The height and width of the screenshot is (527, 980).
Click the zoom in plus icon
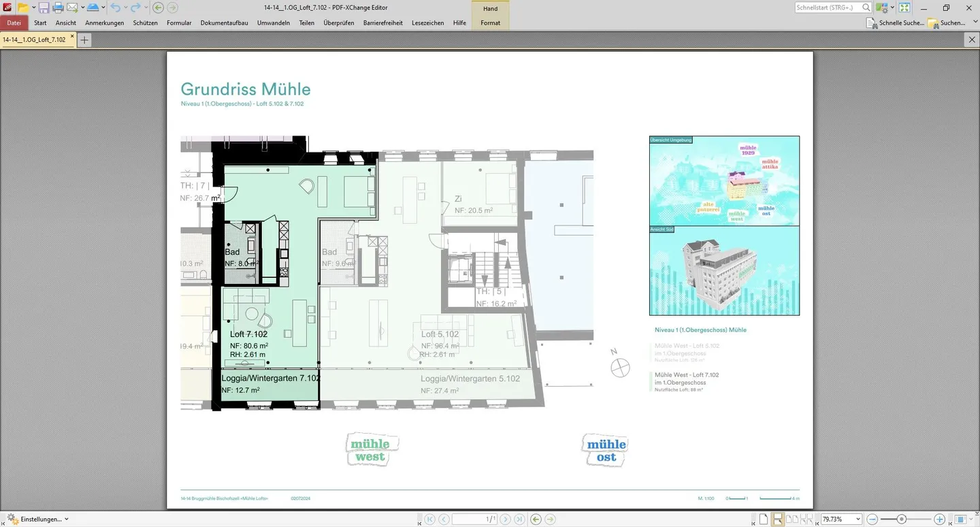939,520
